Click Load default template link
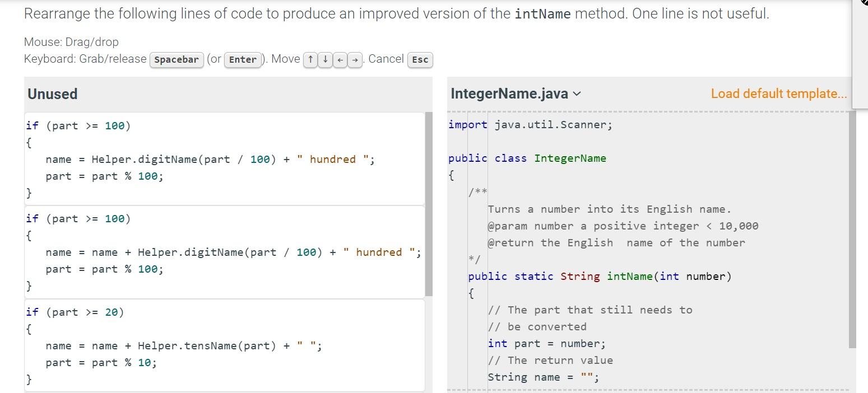This screenshot has width=868, height=393. point(779,93)
